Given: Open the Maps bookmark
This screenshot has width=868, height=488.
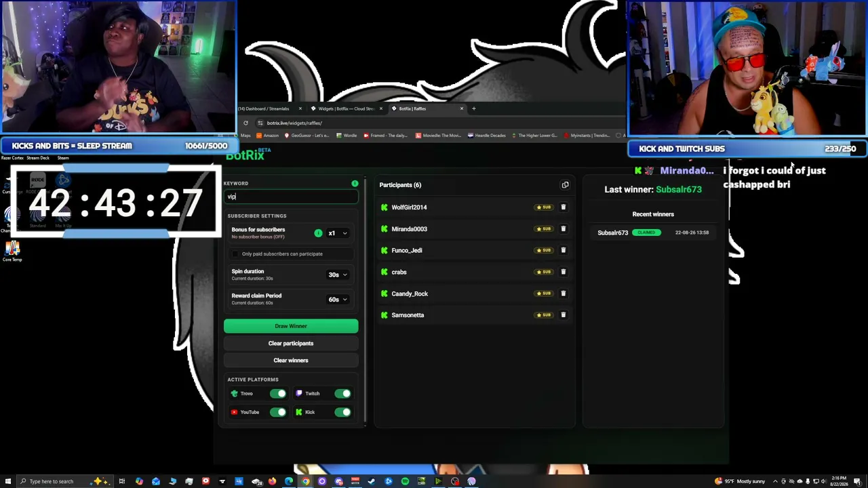Looking at the screenshot, I should coord(243,136).
